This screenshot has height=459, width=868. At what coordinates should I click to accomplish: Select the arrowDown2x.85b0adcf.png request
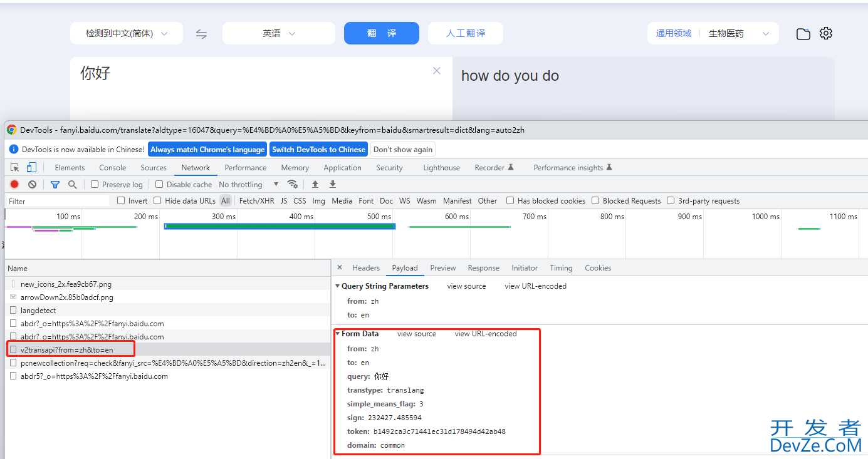(x=167, y=297)
